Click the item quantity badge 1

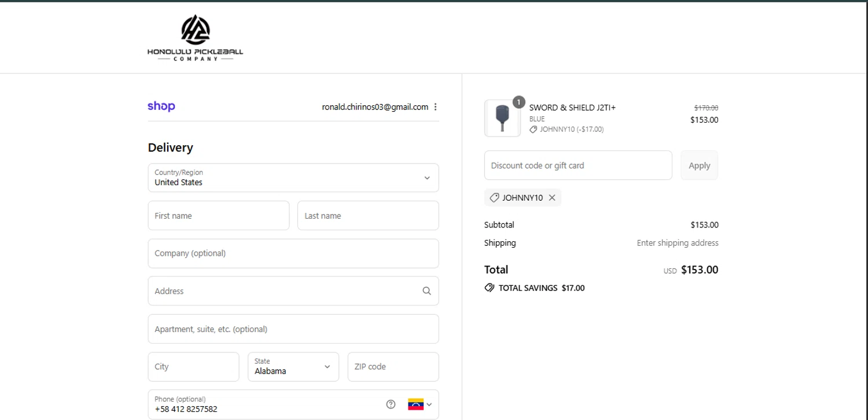pyautogui.click(x=518, y=102)
